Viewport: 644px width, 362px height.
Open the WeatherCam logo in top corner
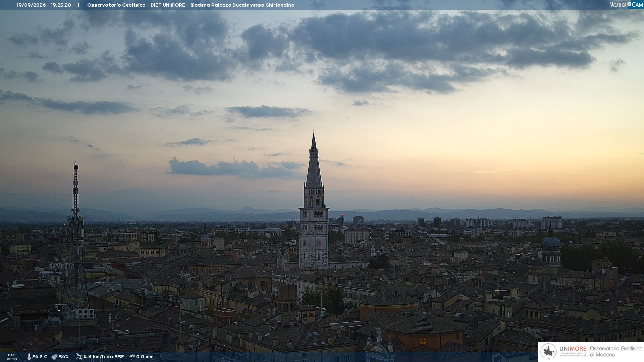626,5
